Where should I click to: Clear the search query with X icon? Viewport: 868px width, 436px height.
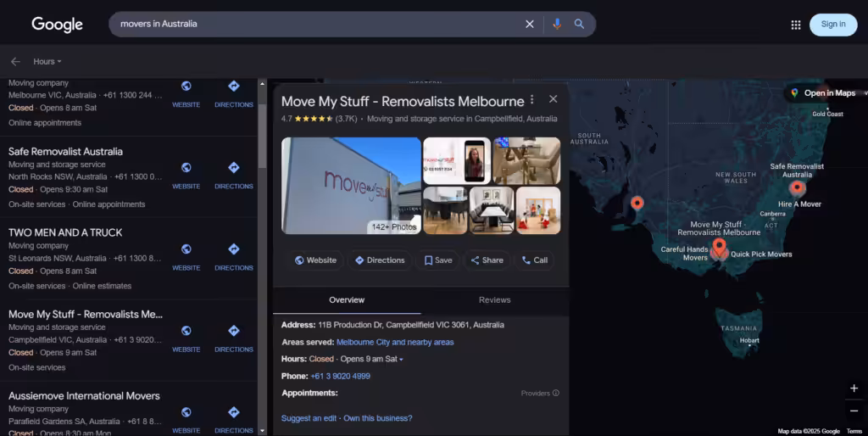click(x=530, y=24)
